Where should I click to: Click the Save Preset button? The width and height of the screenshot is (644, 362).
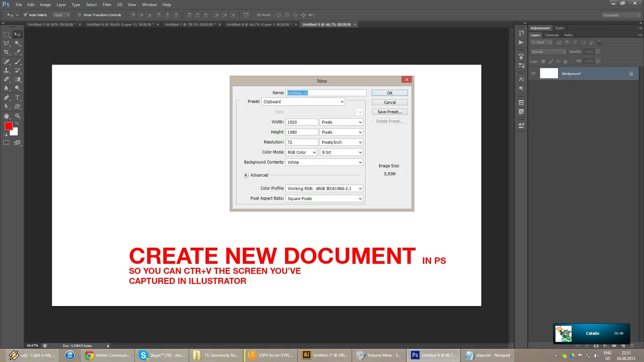389,112
